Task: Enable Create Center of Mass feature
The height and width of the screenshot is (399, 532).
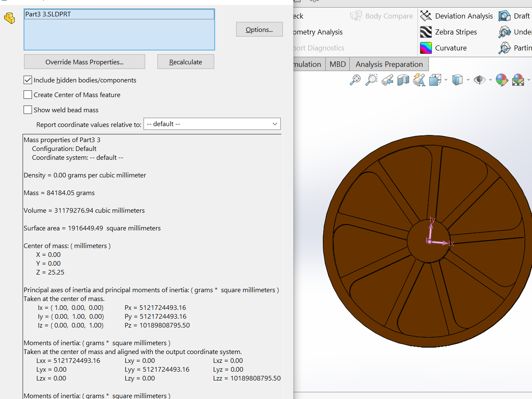Action: [28, 95]
